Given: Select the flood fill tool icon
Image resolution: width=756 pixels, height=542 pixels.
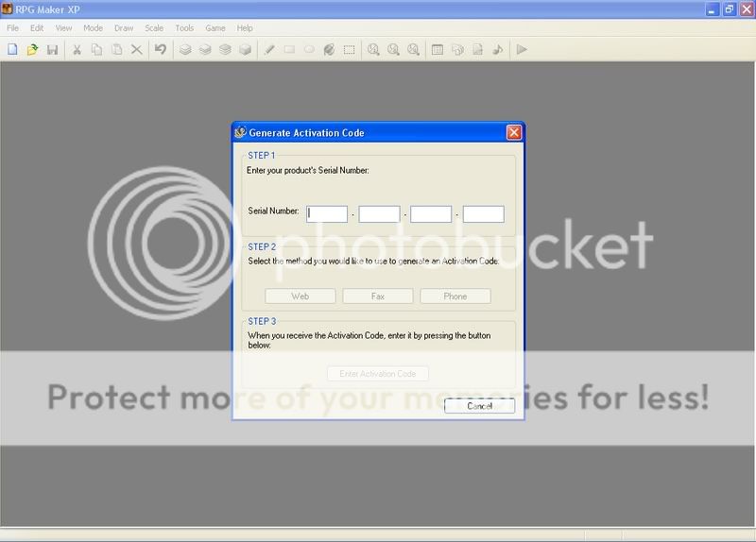Looking at the screenshot, I should (x=329, y=49).
